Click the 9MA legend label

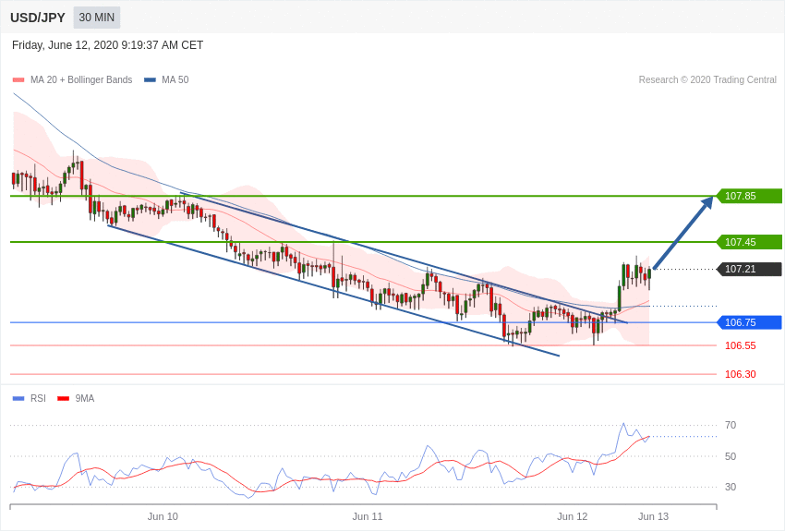pos(85,399)
